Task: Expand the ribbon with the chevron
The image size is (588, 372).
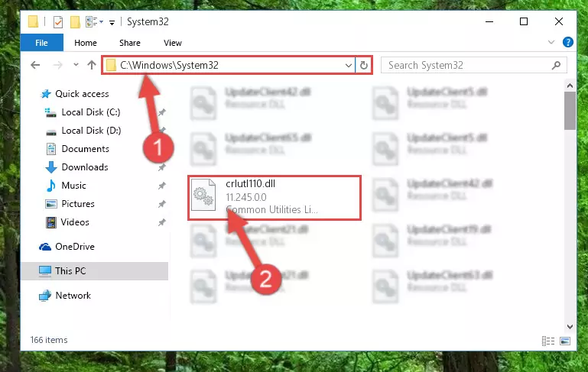Action: tap(551, 42)
